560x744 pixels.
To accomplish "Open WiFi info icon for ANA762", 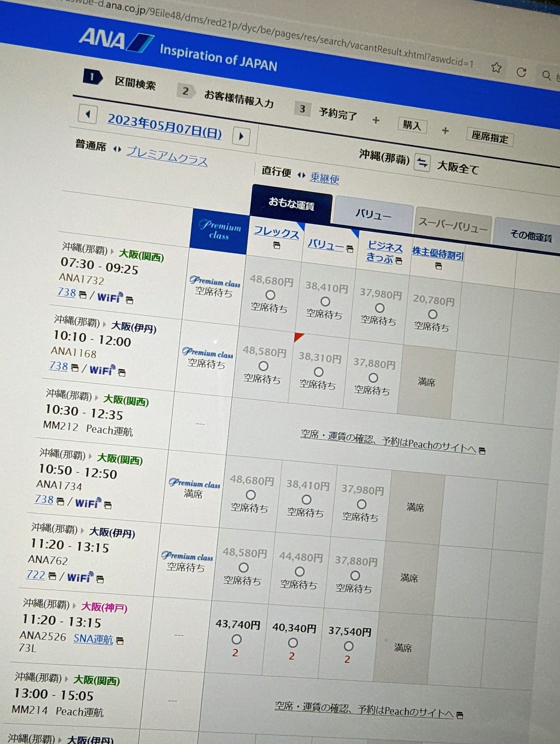I will click(x=100, y=579).
